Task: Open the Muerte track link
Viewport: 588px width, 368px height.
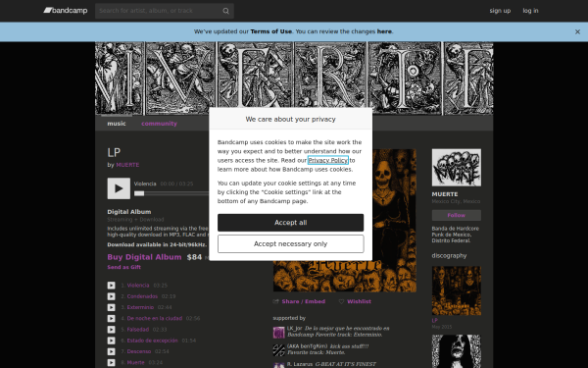Action: pyautogui.click(x=135, y=363)
